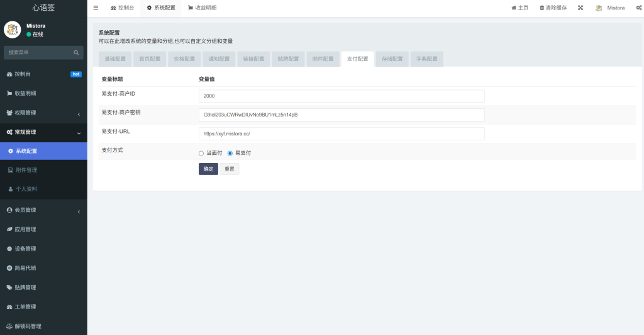Switch to the 贴牌配置 tab

click(288, 59)
